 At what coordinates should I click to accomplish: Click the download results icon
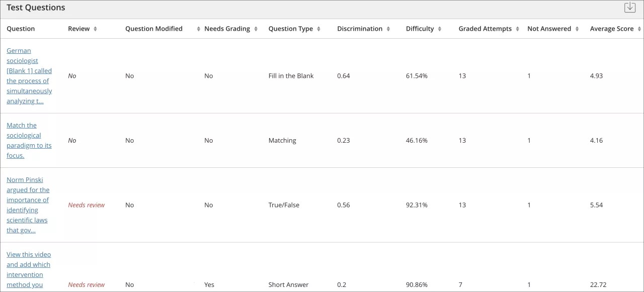pos(630,7)
